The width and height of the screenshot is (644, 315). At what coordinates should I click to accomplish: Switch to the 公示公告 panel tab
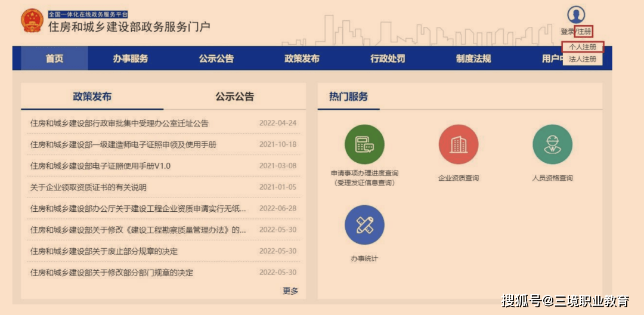[x=234, y=97]
